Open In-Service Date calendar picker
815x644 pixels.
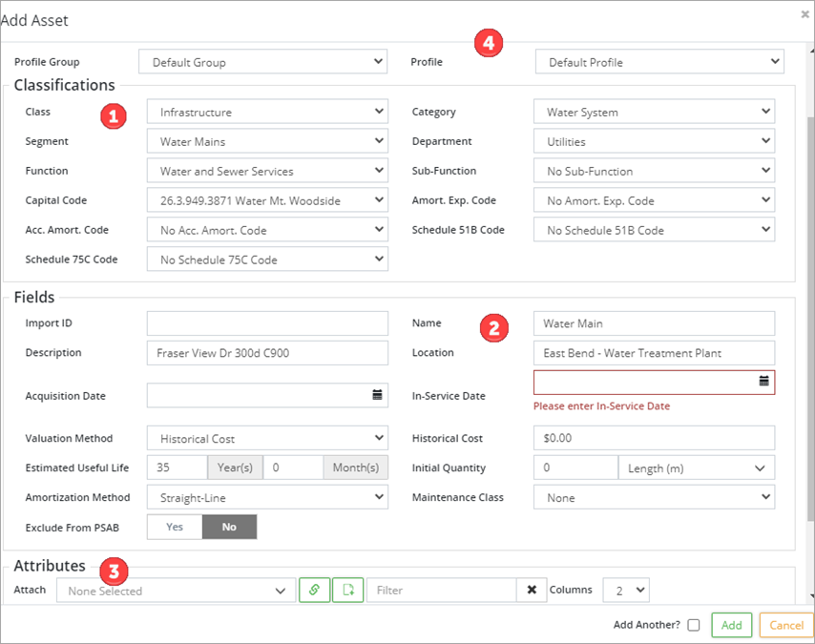pos(763,381)
